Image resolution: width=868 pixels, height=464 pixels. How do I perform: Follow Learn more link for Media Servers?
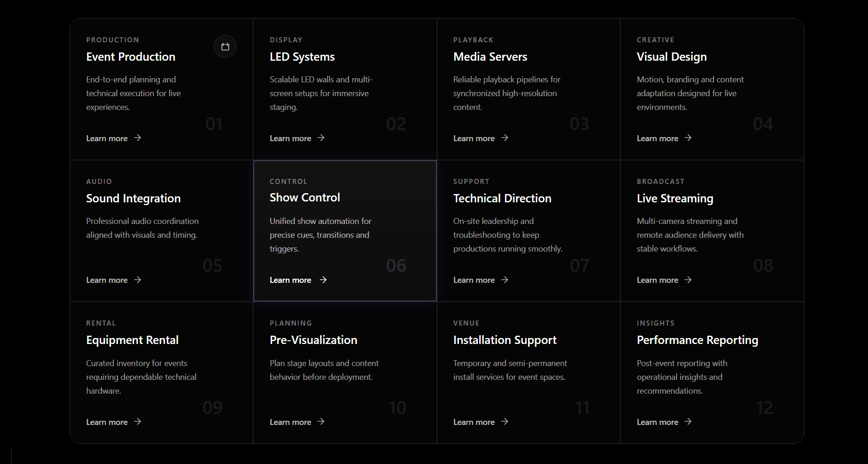tap(474, 138)
